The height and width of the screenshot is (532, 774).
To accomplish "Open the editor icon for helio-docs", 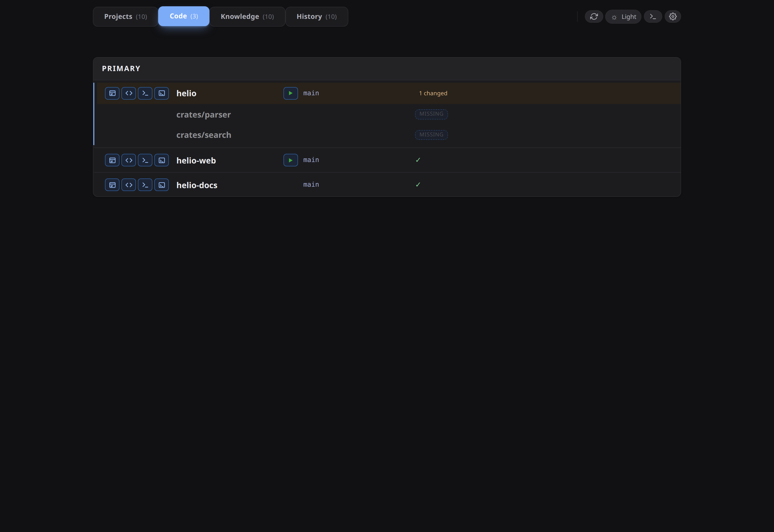I will pos(112,185).
